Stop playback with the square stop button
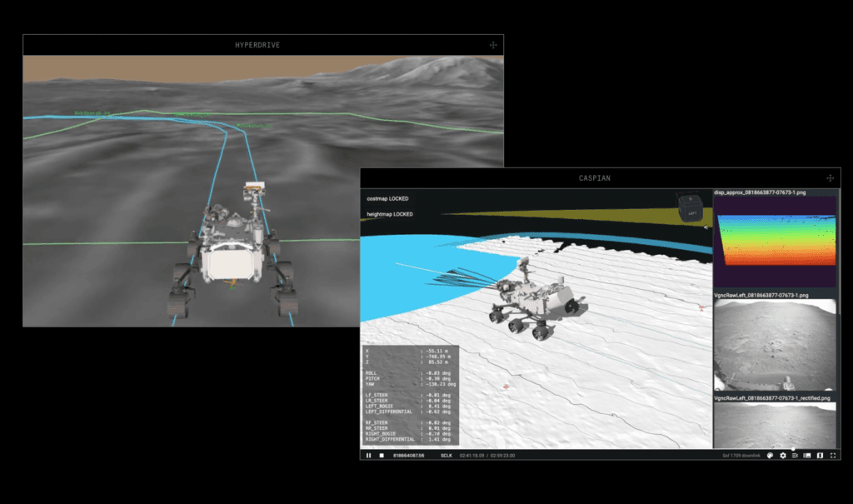The height and width of the screenshot is (504, 853). [x=382, y=456]
